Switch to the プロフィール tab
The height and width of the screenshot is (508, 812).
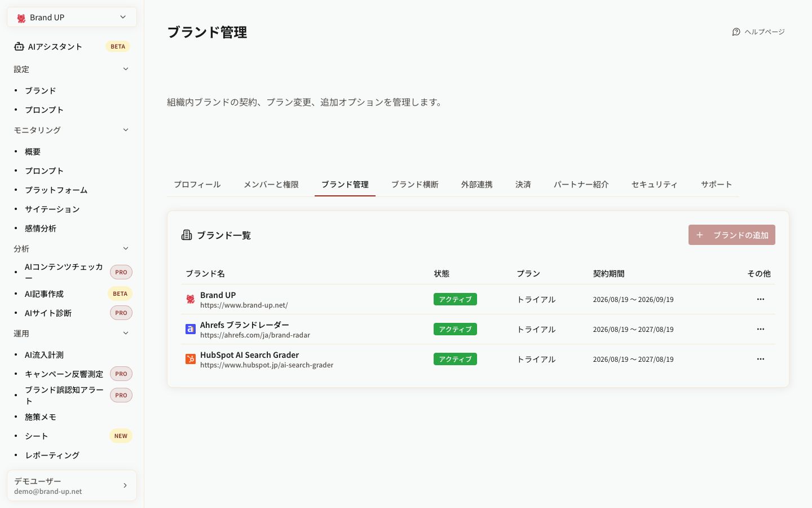(x=197, y=185)
